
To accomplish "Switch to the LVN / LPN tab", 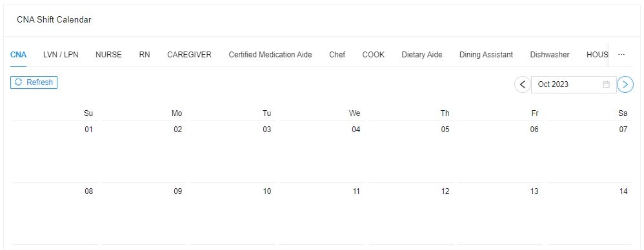I will [x=61, y=55].
